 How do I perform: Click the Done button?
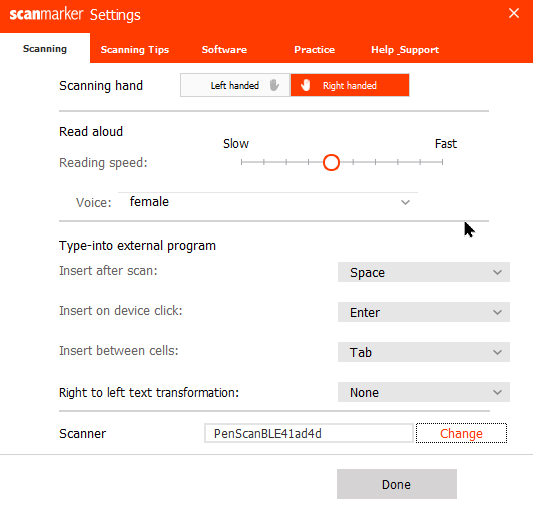click(397, 484)
